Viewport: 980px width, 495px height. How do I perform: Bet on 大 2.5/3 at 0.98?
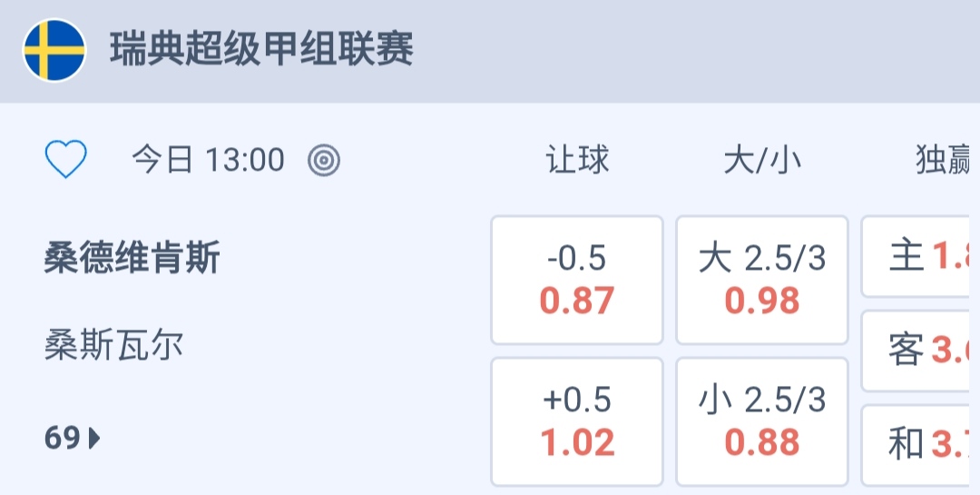[762, 280]
